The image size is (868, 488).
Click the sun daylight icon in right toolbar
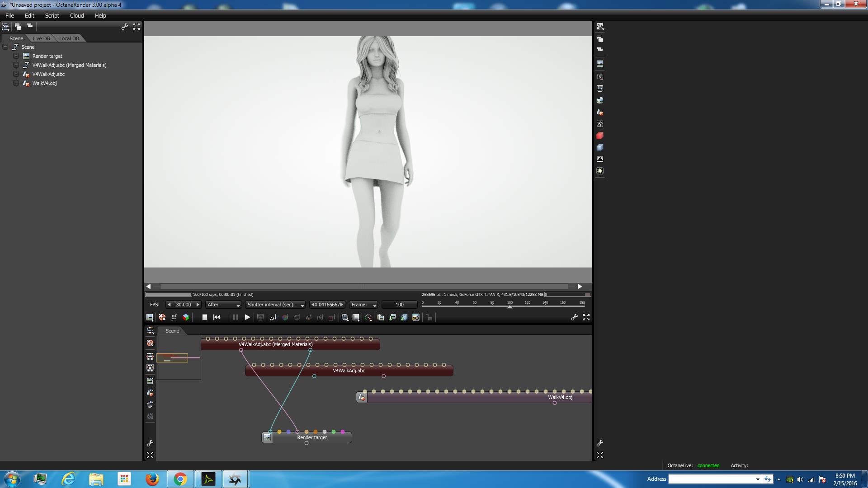pos(600,171)
